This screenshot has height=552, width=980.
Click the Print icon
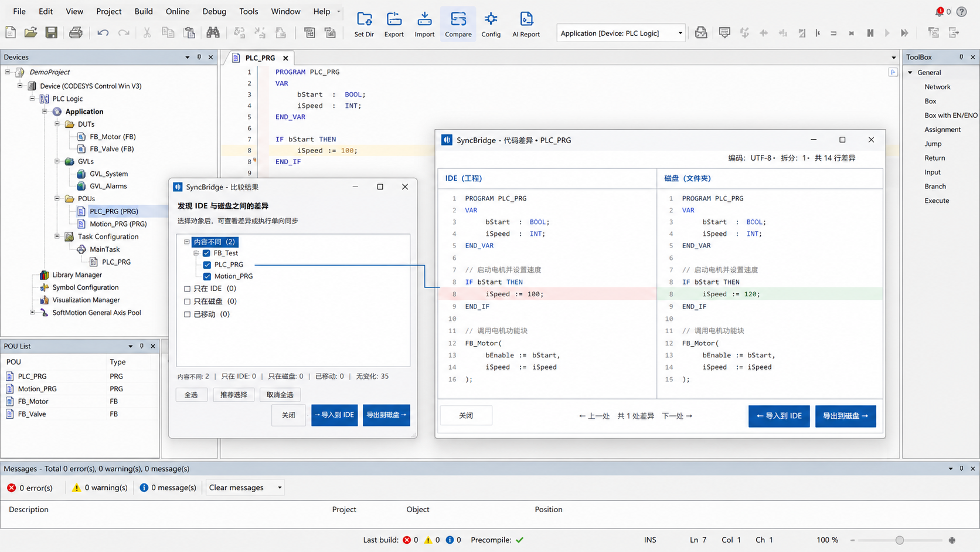76,33
